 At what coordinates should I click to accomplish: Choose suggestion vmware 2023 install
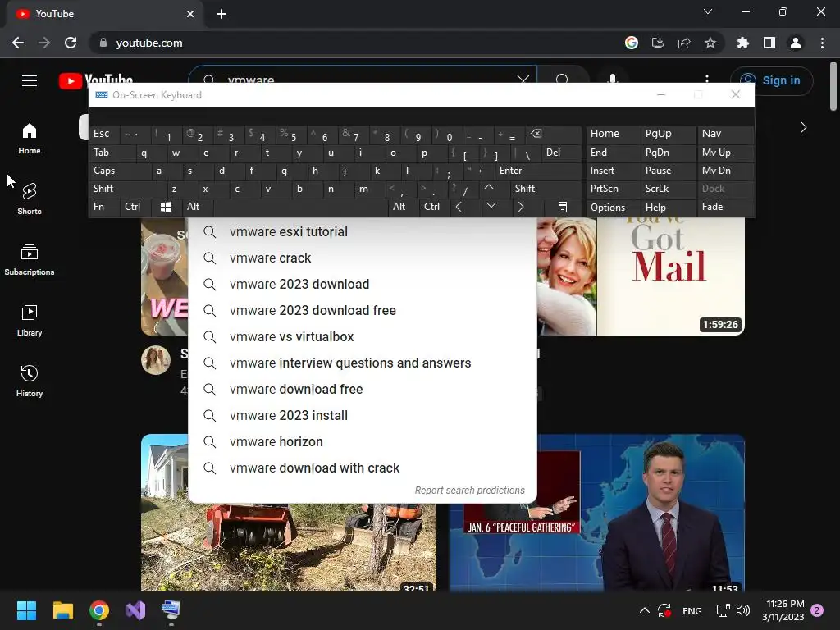[x=363, y=415]
